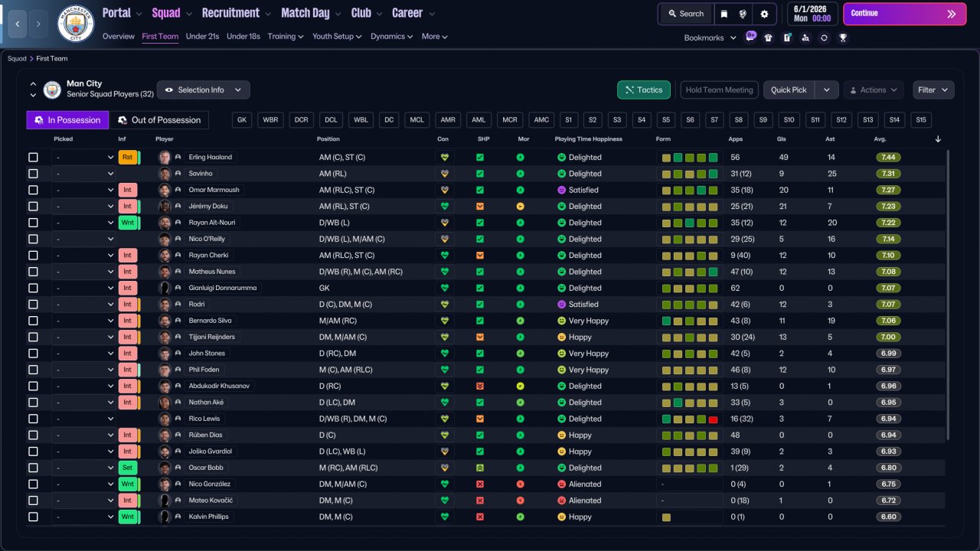
Task: Click the kit shirt icon in bookmarks bar
Action: tap(769, 37)
